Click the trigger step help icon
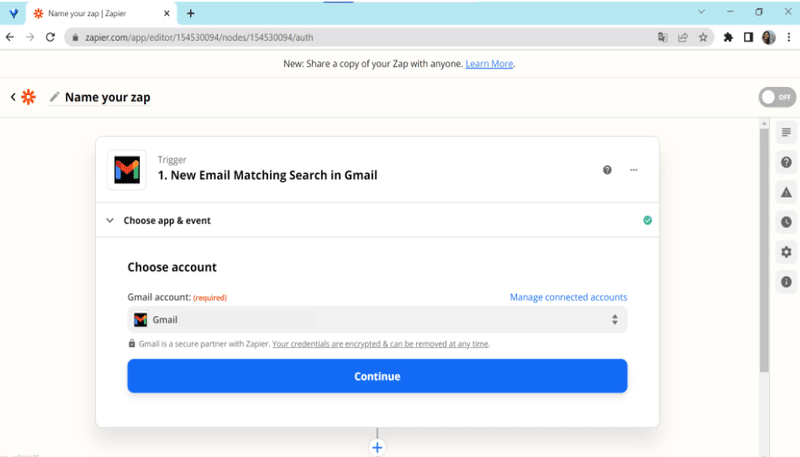The width and height of the screenshot is (800, 457). pos(607,170)
